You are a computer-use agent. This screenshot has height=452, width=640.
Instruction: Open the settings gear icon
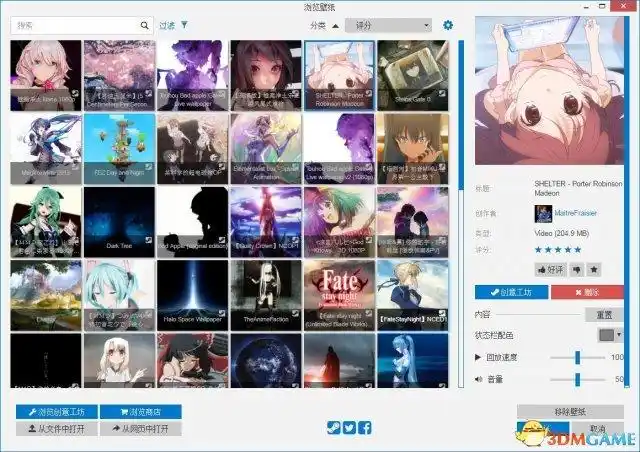448,25
